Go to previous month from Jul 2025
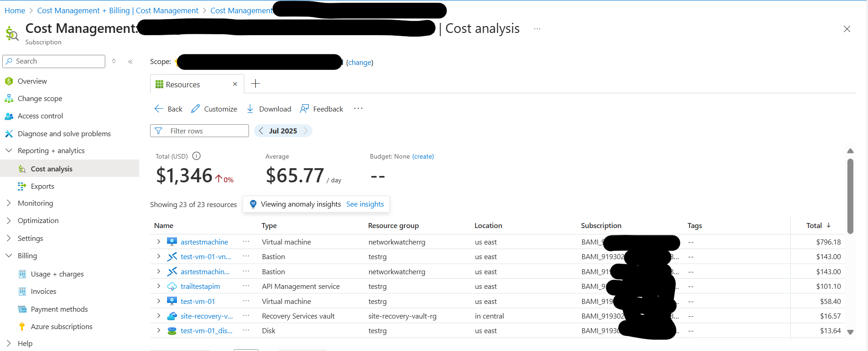The width and height of the screenshot is (868, 351). (x=261, y=131)
